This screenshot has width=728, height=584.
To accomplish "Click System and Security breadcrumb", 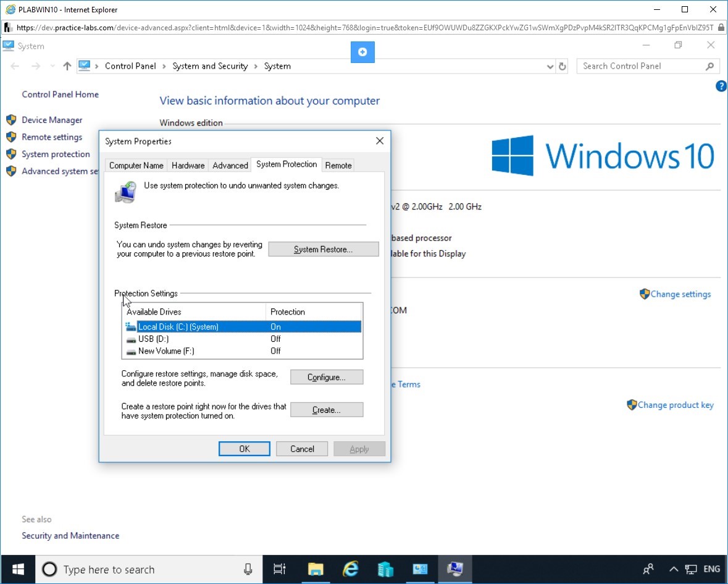I will pyautogui.click(x=210, y=66).
